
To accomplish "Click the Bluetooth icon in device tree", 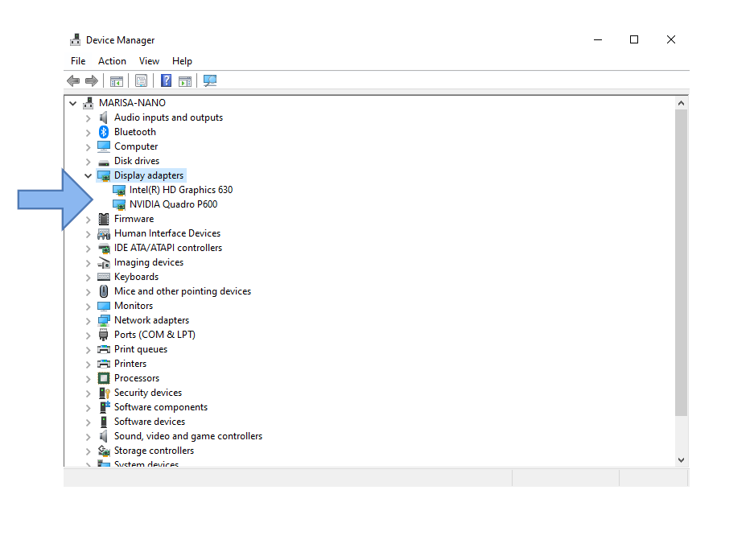I will tap(104, 132).
